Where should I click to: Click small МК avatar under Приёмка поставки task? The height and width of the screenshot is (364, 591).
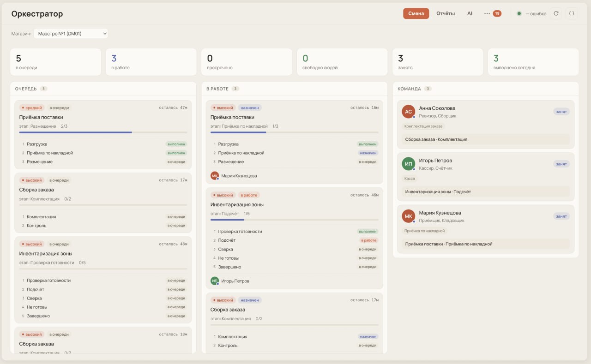(215, 176)
